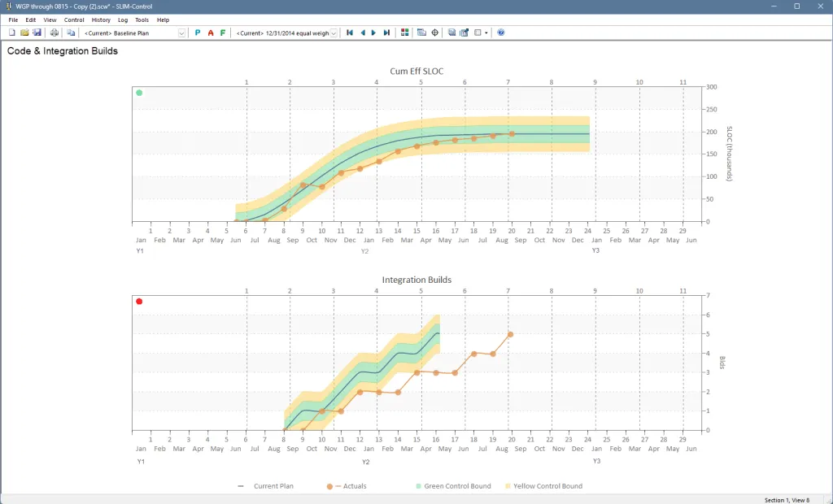This screenshot has height=504, width=833.
Task: Open the Help menu
Action: point(163,20)
